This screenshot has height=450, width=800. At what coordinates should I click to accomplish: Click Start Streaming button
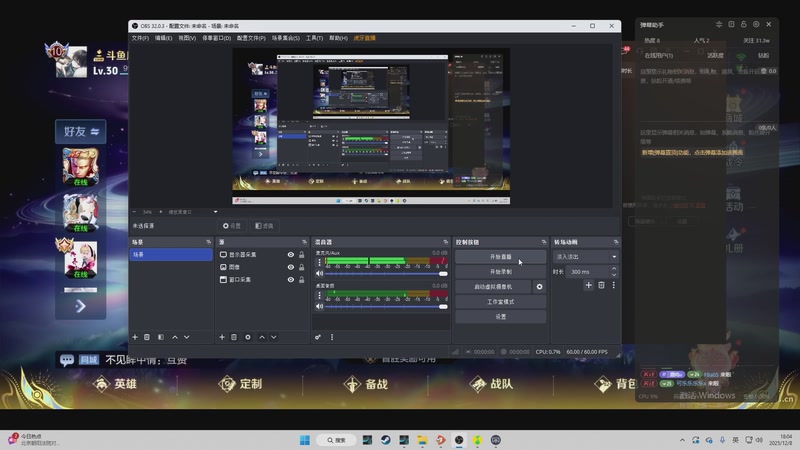click(x=501, y=257)
